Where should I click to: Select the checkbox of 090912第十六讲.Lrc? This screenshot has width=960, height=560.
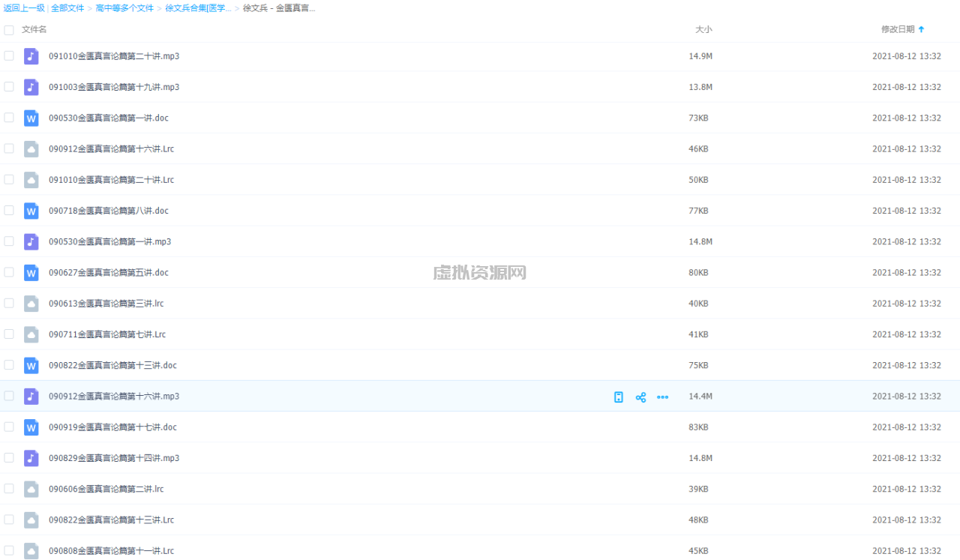[x=9, y=148]
